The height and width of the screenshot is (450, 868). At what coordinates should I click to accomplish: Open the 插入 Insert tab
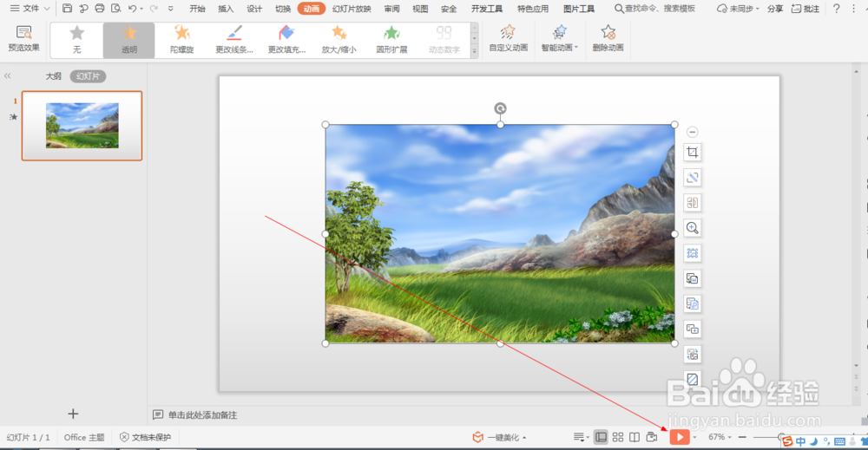tap(226, 9)
